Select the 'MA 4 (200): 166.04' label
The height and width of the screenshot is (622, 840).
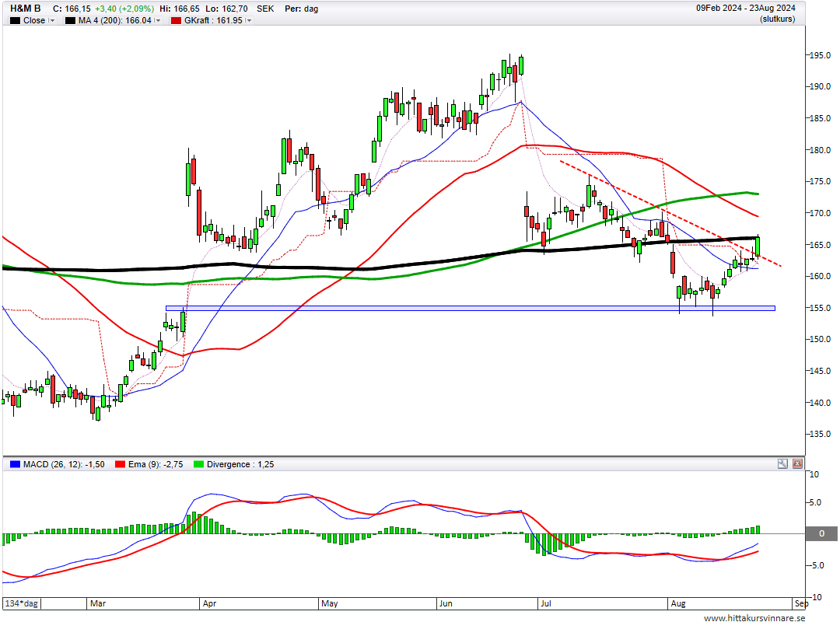[x=114, y=20]
